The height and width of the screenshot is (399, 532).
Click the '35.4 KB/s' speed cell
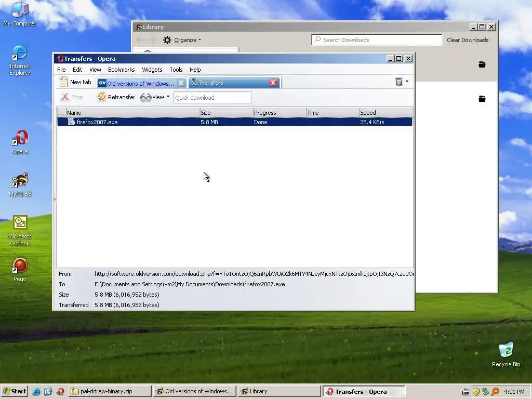point(372,122)
